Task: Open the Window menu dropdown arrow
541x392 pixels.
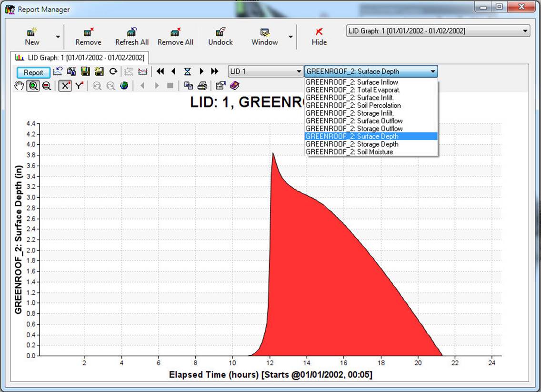Action: [291, 37]
